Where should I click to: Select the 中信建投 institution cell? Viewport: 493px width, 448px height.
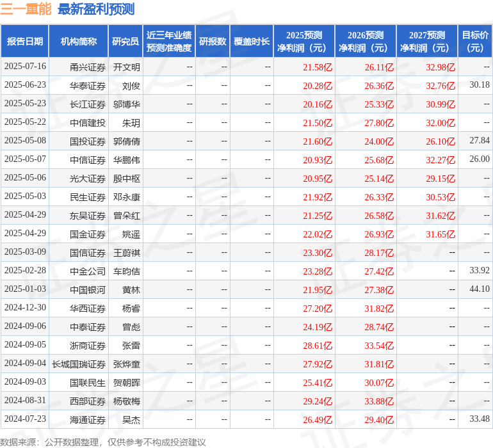click(x=79, y=123)
